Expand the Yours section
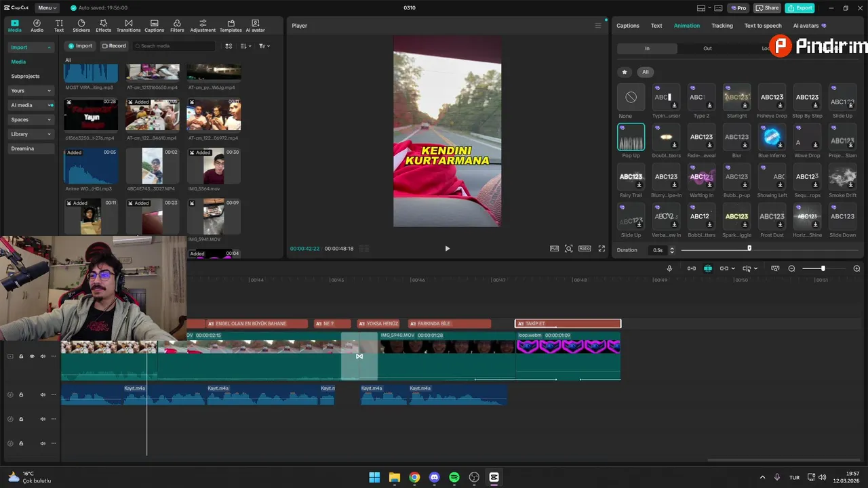This screenshot has width=868, height=488. tap(31, 91)
